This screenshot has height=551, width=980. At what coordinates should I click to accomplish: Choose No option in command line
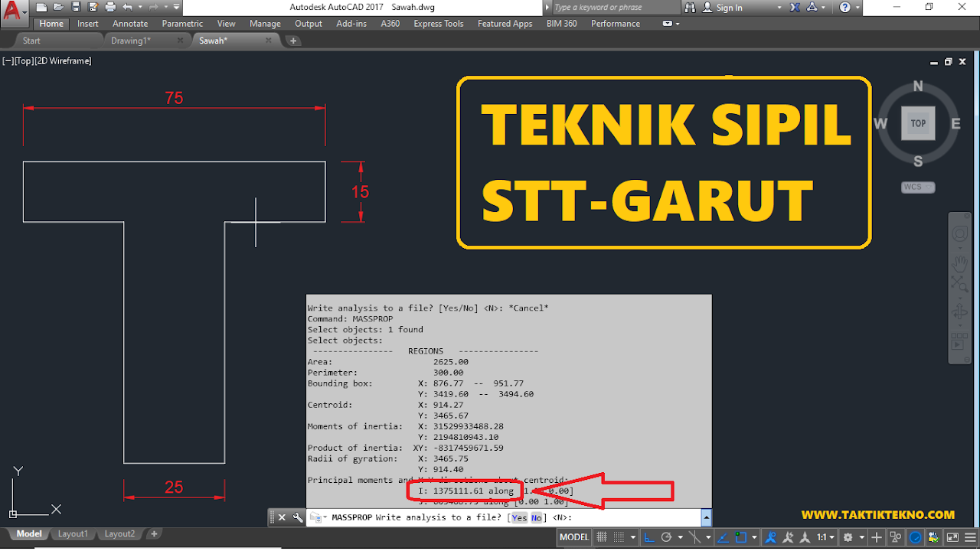click(x=537, y=518)
